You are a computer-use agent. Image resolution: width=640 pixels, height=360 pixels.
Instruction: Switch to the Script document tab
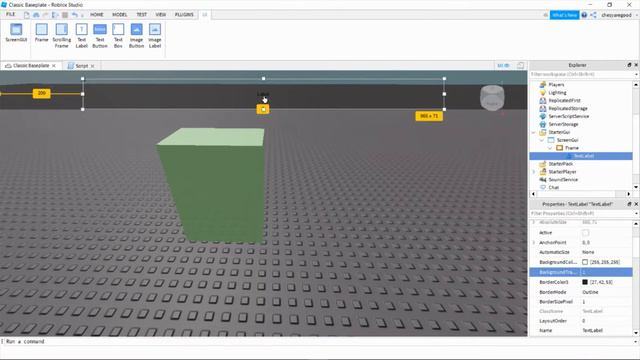click(82, 66)
